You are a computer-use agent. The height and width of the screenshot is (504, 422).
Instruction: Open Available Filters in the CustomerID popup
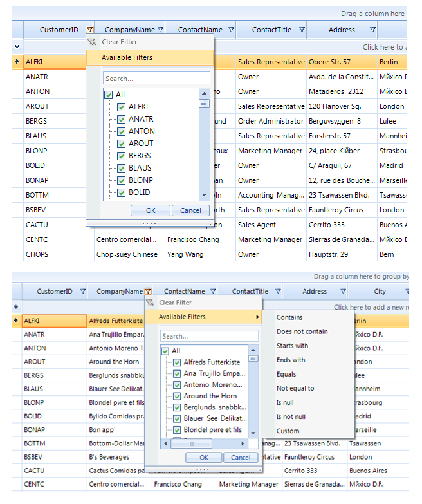(x=127, y=57)
